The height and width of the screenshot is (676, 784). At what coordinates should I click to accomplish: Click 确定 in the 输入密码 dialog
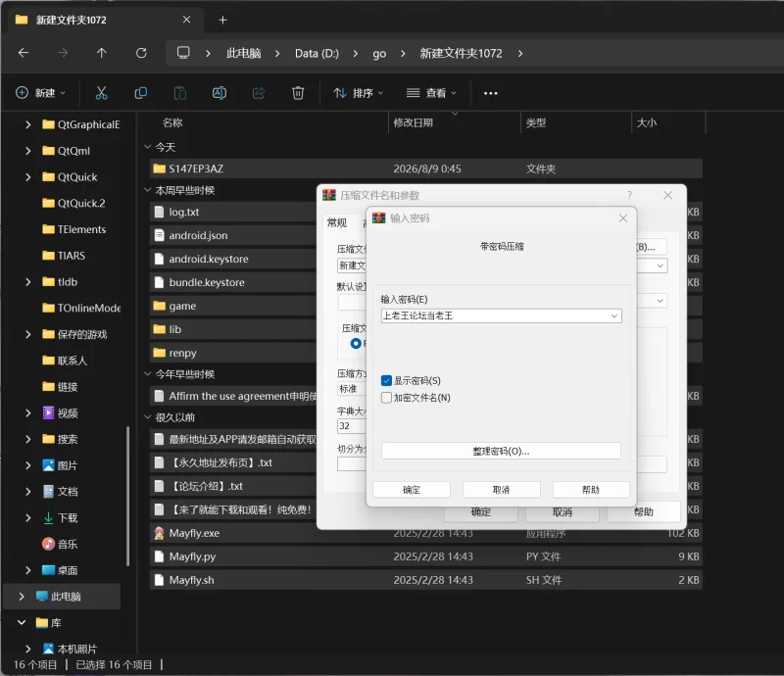click(412, 490)
